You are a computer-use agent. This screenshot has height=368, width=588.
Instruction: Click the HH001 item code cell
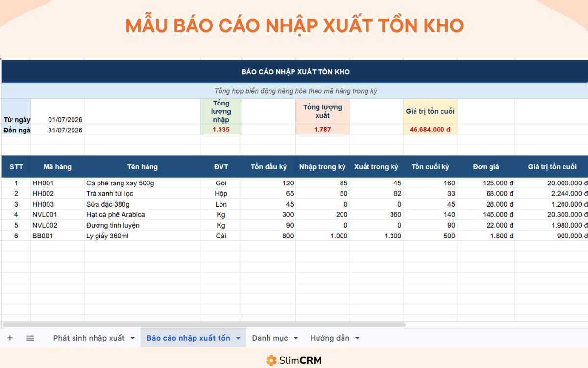click(57, 183)
